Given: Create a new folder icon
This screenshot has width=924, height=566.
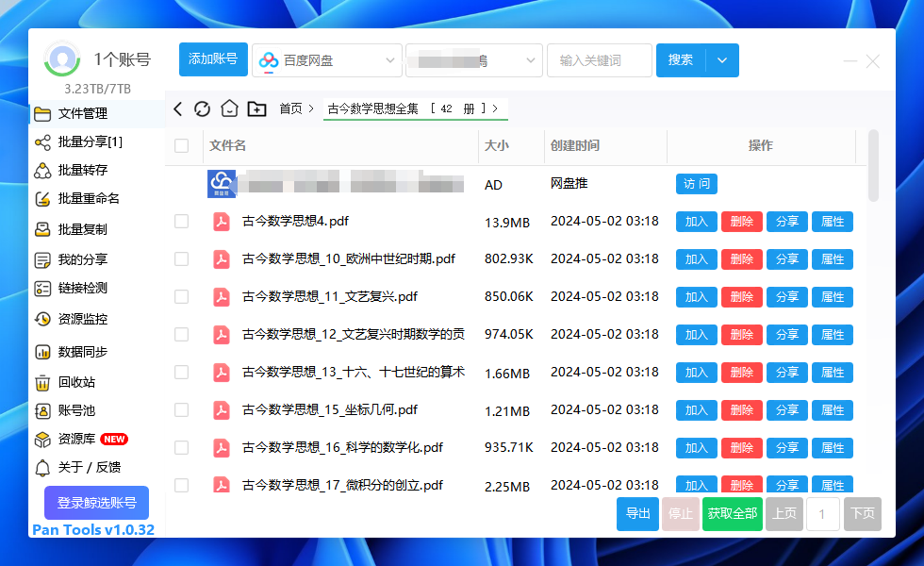Looking at the screenshot, I should [256, 108].
